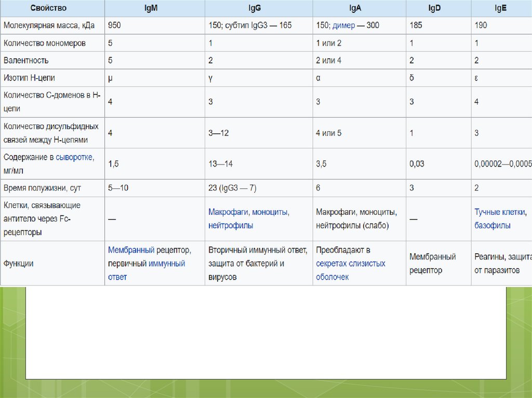The height and width of the screenshot is (398, 532).
Task: Select the 'Молекулярная масса, кДа' row label
Action: [49, 25]
